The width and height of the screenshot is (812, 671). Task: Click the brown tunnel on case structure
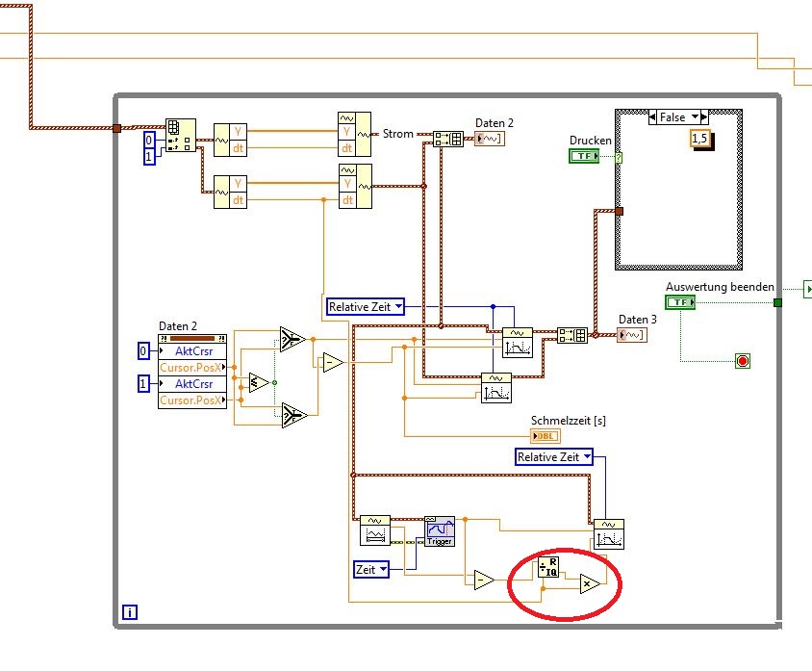619,211
